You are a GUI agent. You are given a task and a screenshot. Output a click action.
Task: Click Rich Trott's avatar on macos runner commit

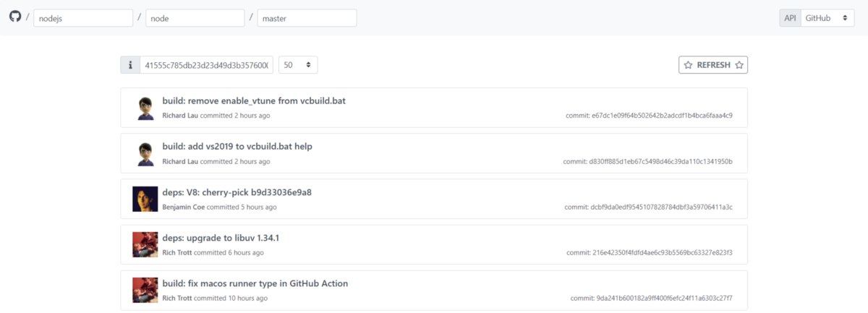(145, 290)
